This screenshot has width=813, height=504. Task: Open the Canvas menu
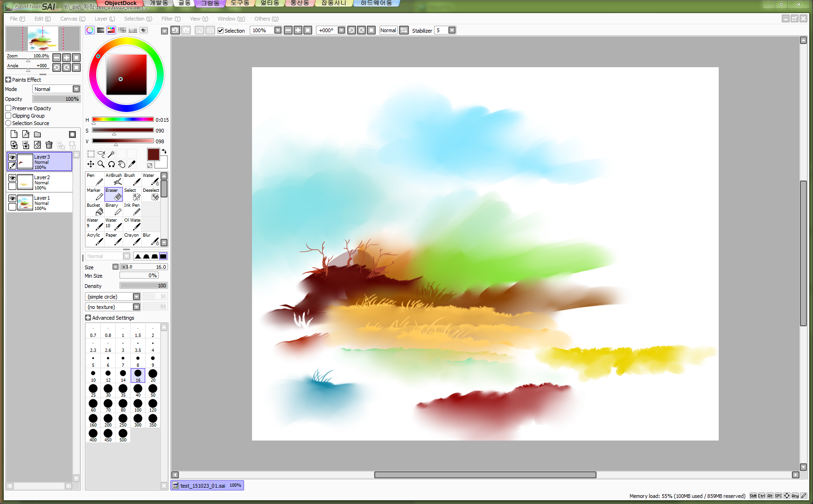coord(72,19)
